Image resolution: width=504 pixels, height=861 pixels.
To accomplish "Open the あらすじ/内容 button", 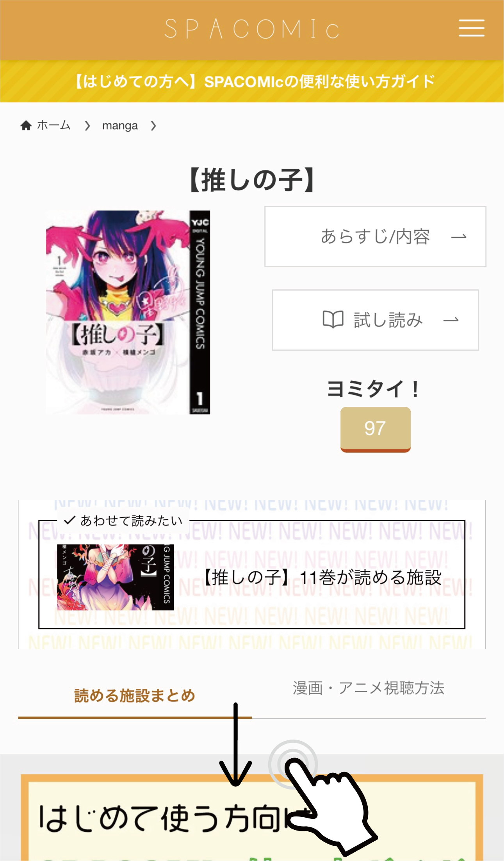I will 375,237.
